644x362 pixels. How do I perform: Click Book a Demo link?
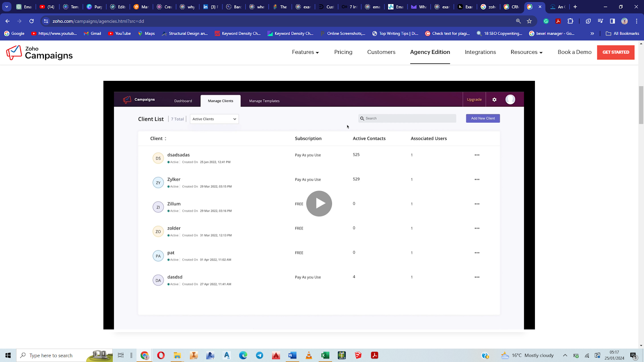coord(574,52)
